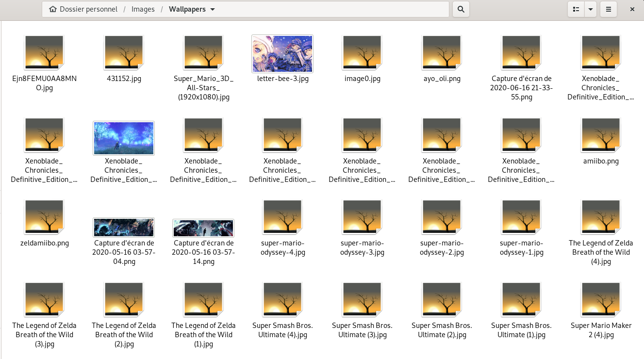The height and width of the screenshot is (359, 644).
Task: Toggle list view layout button
Action: pos(576,9)
